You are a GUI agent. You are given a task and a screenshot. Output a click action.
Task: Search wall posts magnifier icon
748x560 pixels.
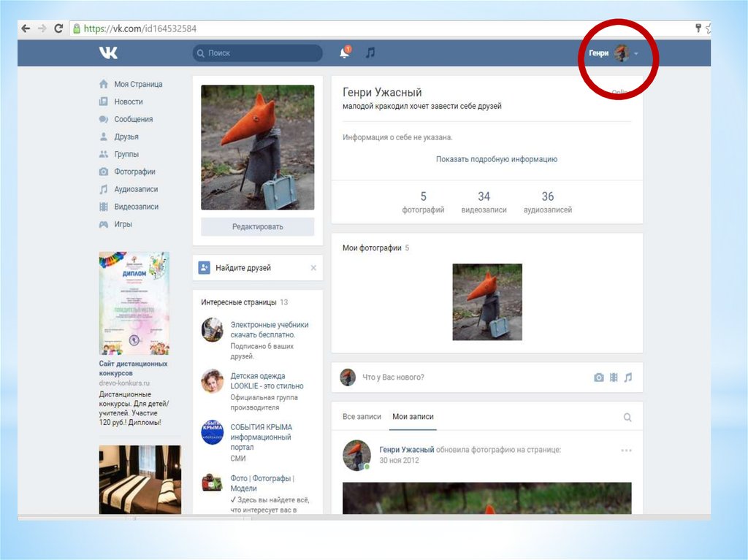point(627,417)
